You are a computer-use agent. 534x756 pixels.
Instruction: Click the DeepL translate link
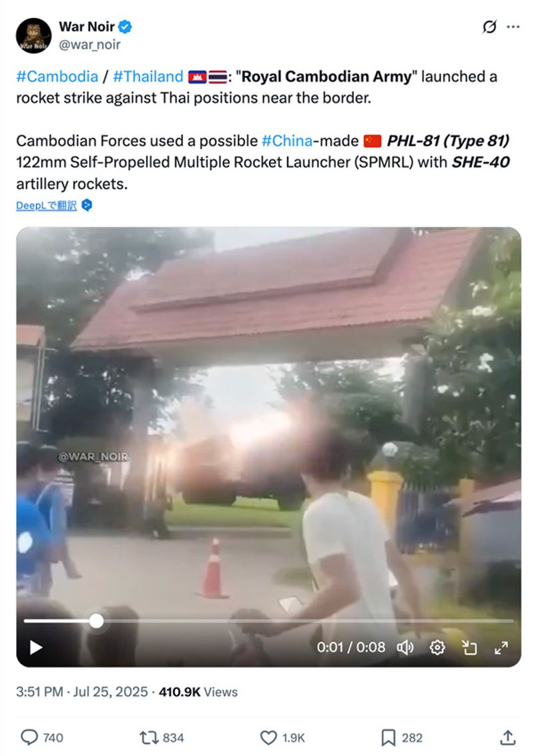click(46, 206)
